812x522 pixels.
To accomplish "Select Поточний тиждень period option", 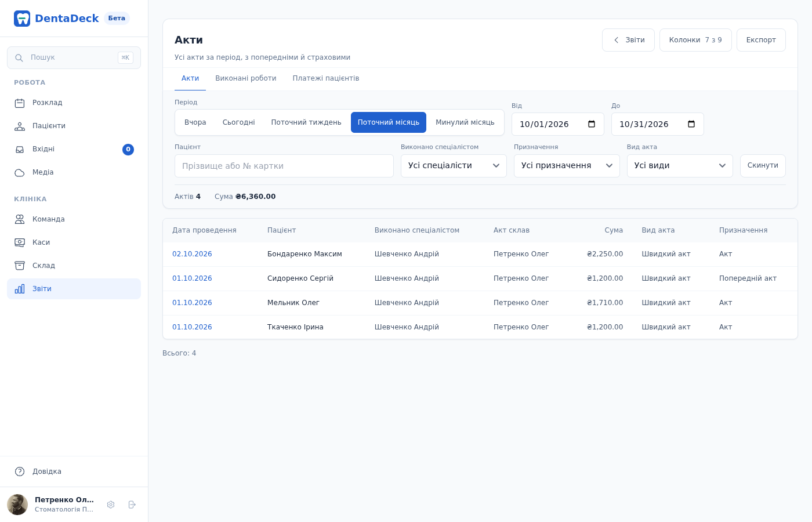I will pos(306,122).
